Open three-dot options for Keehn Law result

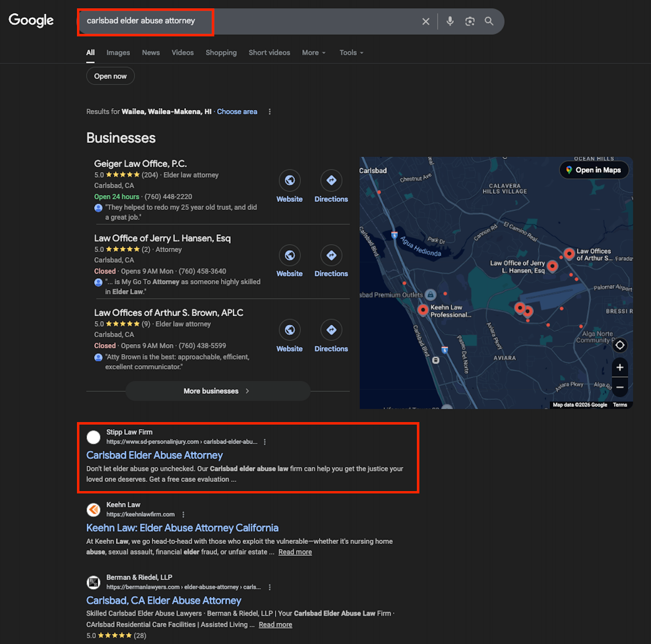[x=184, y=514]
